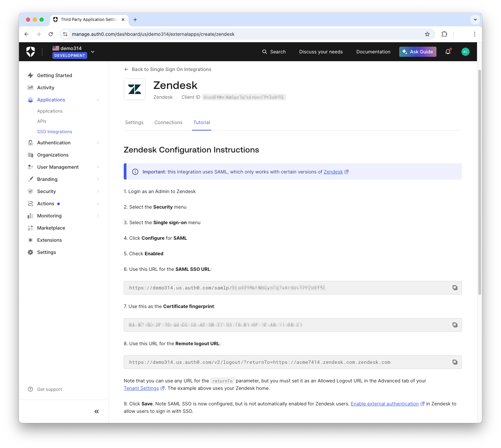This screenshot has height=448, width=501.
Task: Open the notifications bell
Action: coord(448,52)
